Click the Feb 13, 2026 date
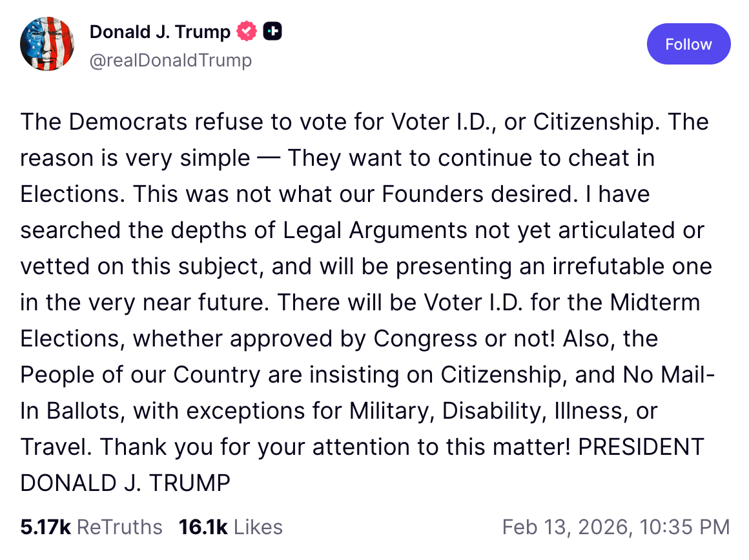The height and width of the screenshot is (560, 749). (x=564, y=526)
